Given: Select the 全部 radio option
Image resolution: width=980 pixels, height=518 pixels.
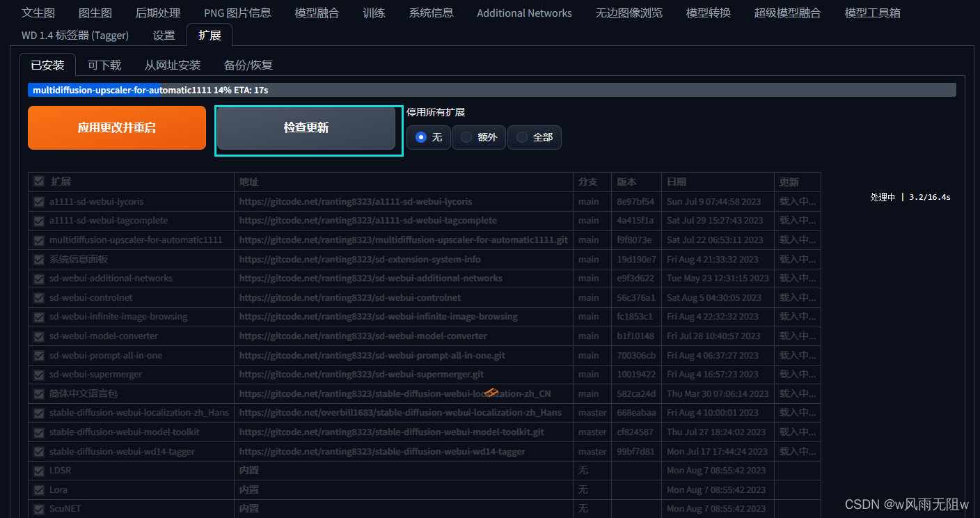Looking at the screenshot, I should (x=535, y=137).
